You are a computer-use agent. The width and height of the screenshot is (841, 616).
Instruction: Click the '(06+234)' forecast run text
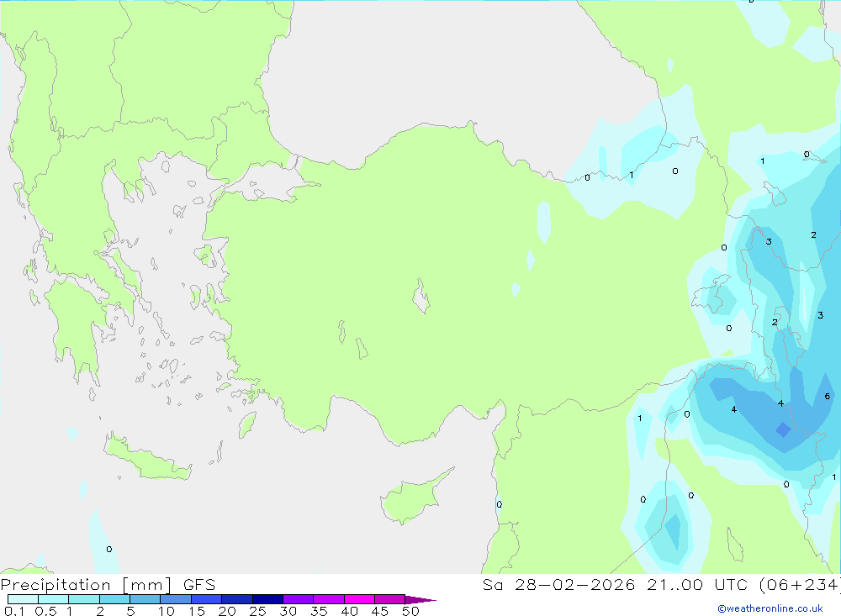[801, 585]
